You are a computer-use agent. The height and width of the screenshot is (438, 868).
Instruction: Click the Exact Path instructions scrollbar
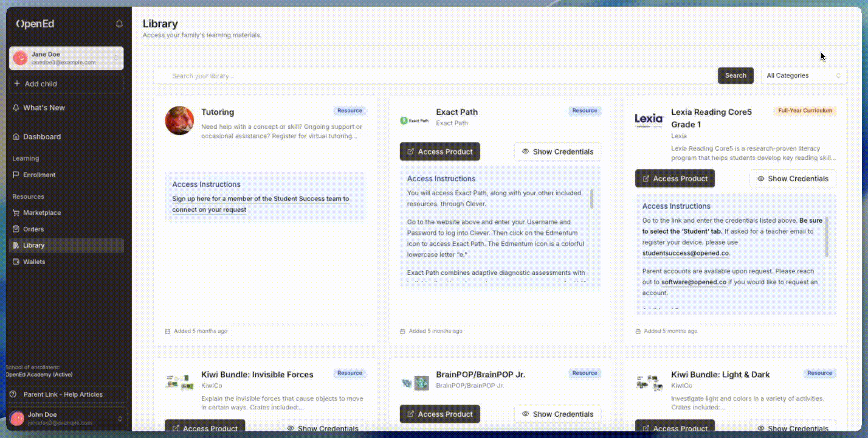coord(592,199)
